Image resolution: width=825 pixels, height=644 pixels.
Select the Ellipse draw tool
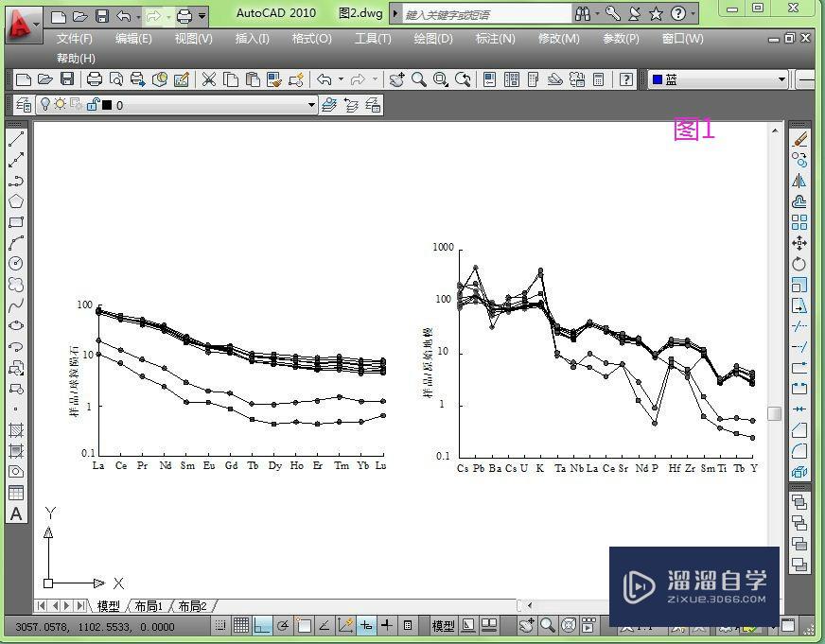[x=16, y=326]
